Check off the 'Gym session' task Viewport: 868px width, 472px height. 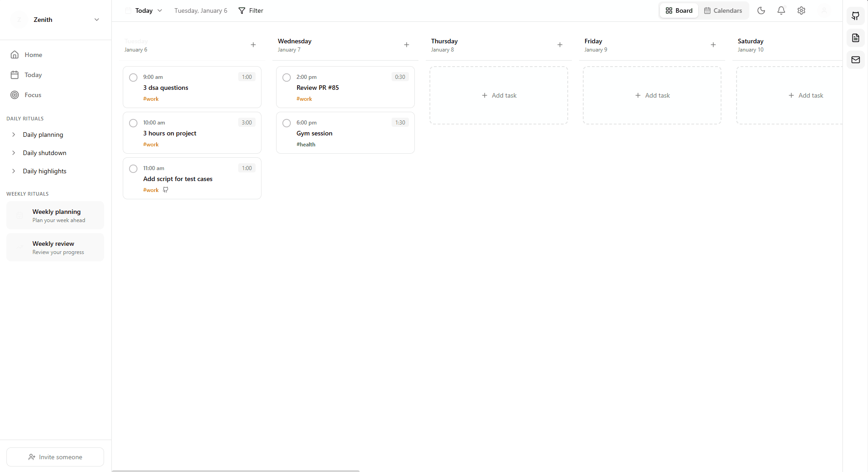[x=286, y=123]
